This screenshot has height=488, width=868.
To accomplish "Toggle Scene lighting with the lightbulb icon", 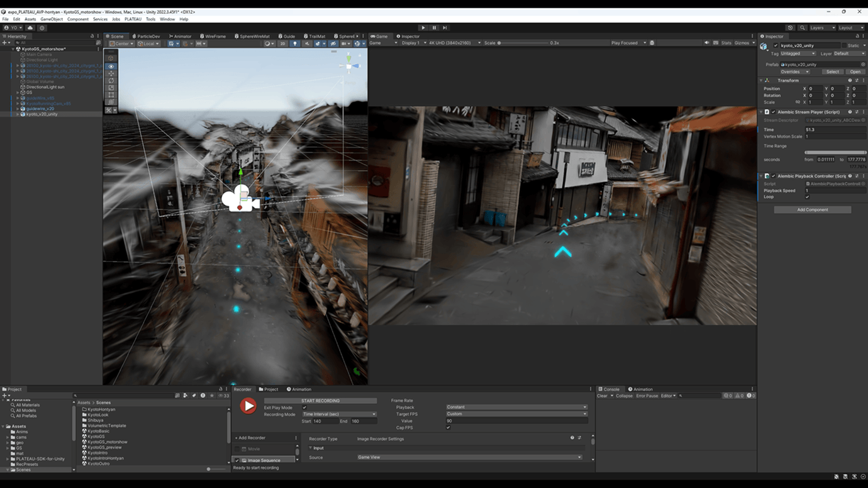I will coord(294,43).
